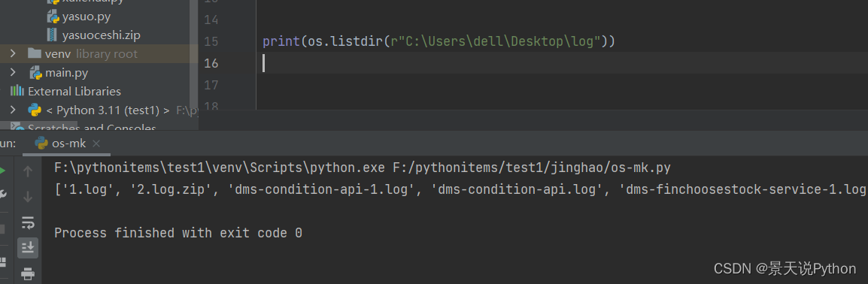Screen dimensions: 868x284
Task: Expand the venv library root folder
Action: (x=13, y=53)
